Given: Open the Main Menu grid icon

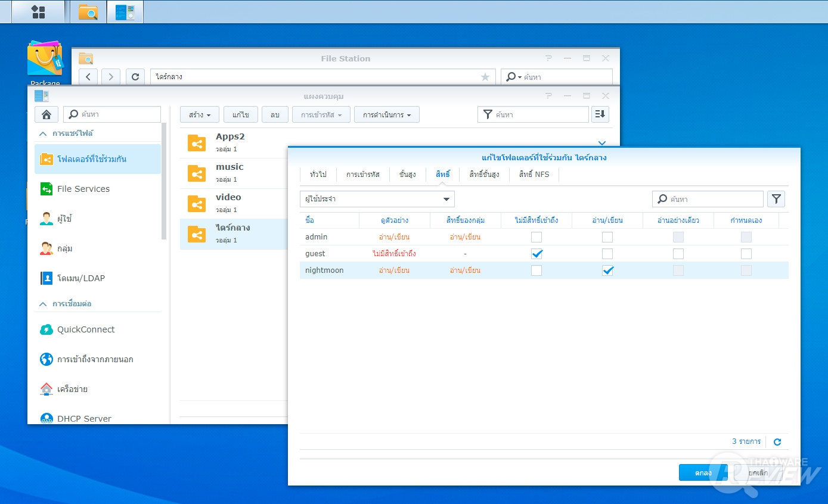Looking at the screenshot, I should tap(38, 12).
